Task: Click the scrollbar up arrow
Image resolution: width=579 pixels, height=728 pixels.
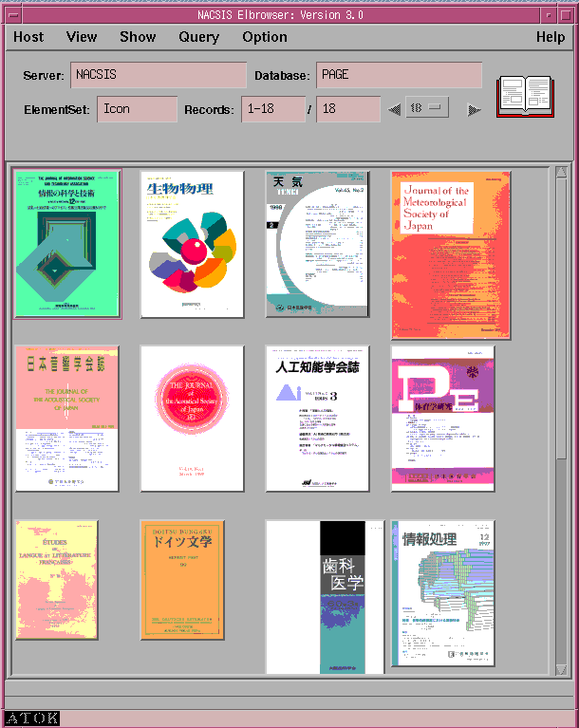Action: tap(561, 172)
